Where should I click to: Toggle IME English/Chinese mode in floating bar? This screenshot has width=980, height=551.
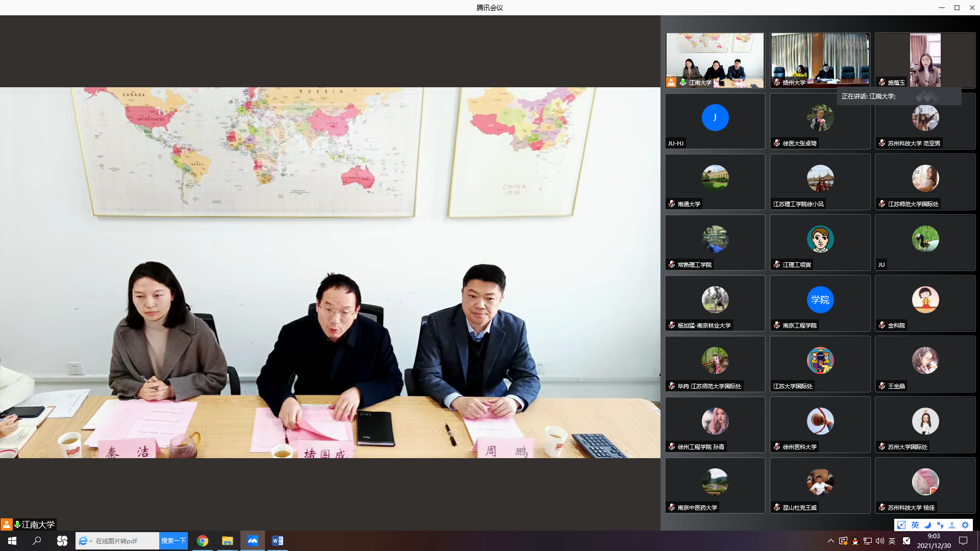tap(915, 525)
